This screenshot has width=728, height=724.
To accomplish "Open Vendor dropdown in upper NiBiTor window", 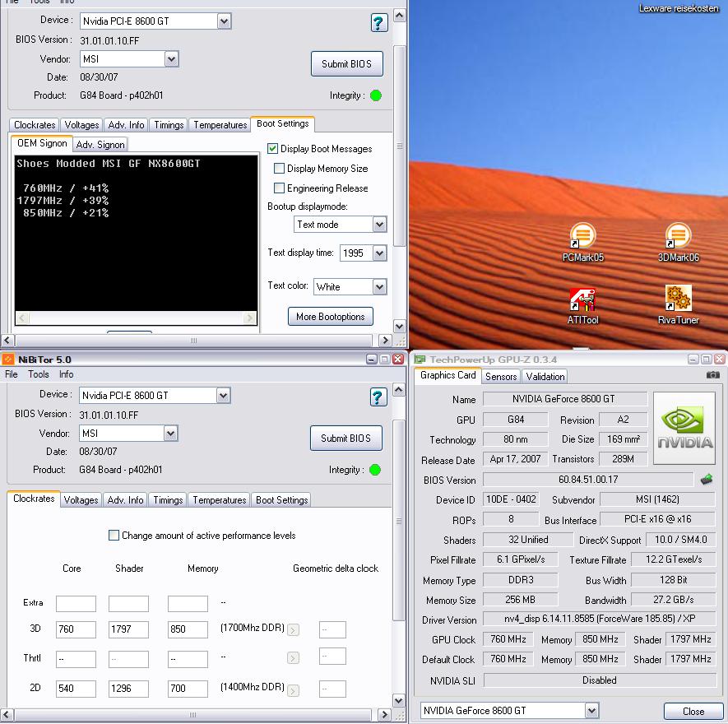I will click(171, 59).
